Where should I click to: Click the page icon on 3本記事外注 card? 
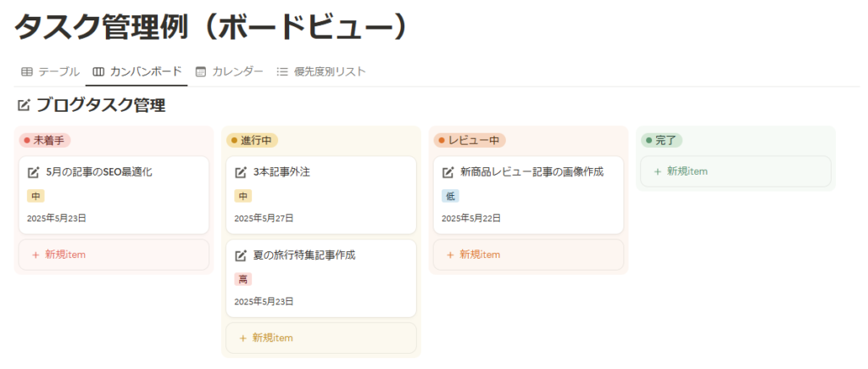(240, 172)
